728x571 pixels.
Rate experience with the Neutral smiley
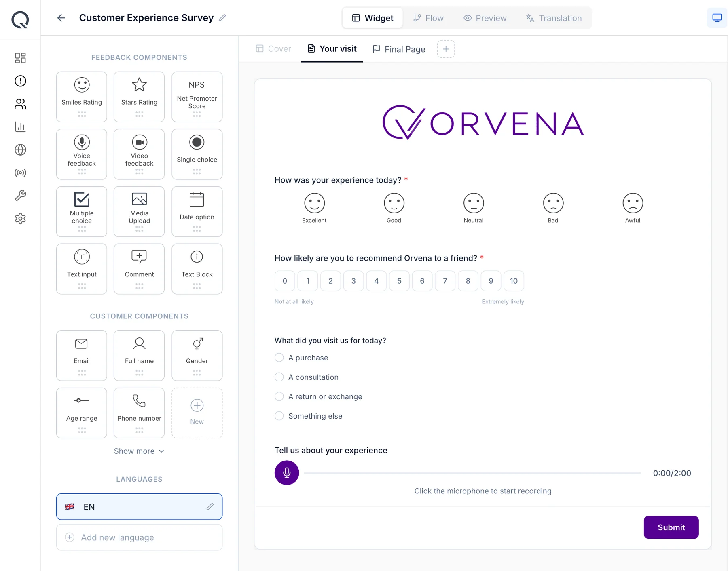(474, 203)
